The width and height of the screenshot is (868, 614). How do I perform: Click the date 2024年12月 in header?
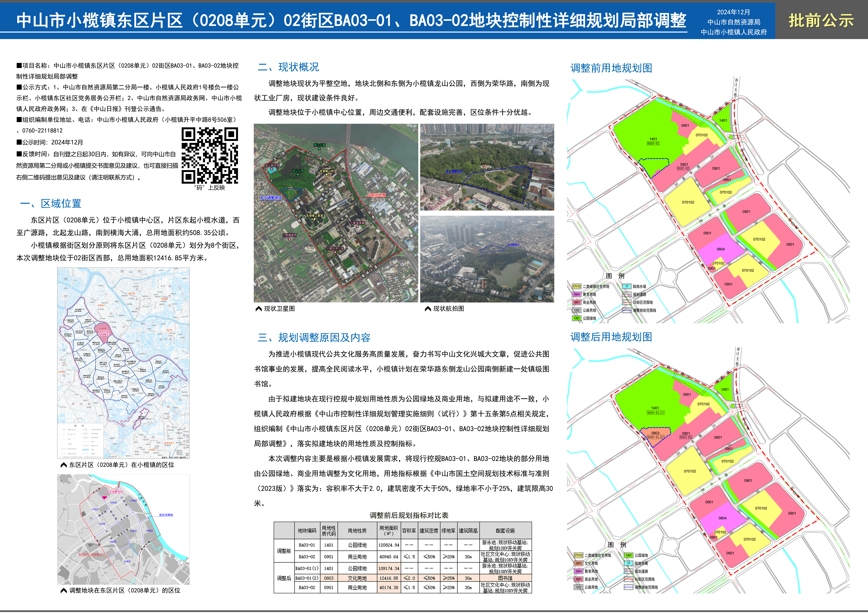(733, 12)
